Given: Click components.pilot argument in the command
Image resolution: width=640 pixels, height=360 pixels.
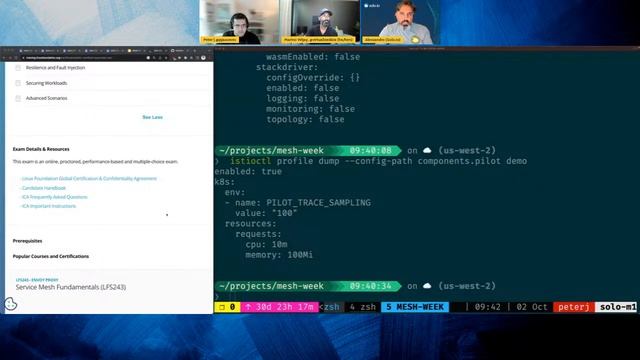Looking at the screenshot, I should point(459,161).
